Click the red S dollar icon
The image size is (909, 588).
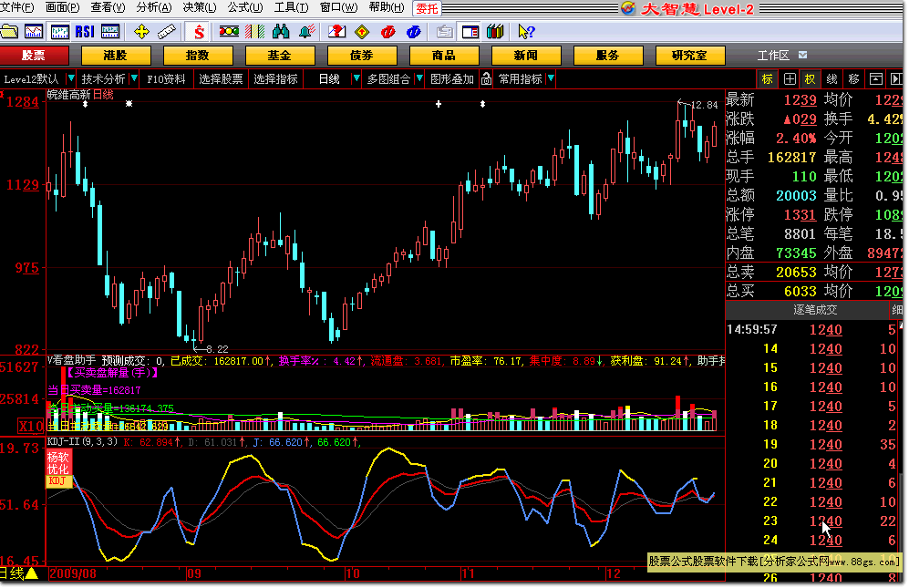(x=199, y=31)
